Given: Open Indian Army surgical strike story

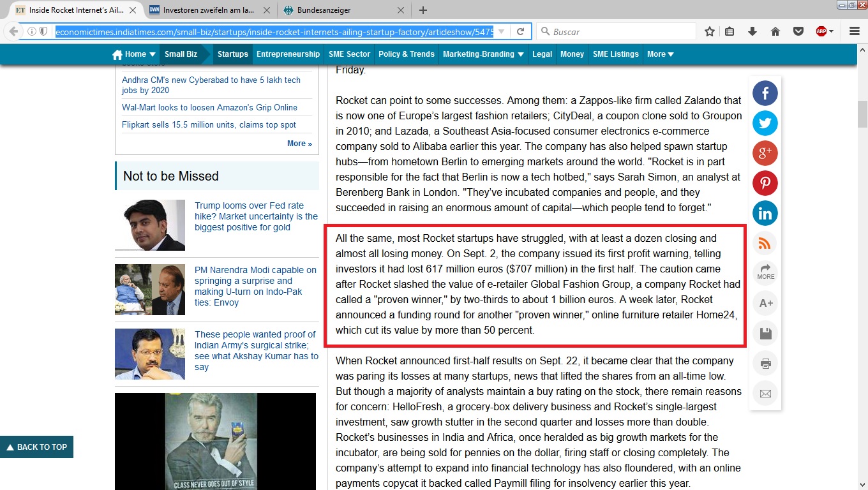Looking at the screenshot, I should pyautogui.click(x=257, y=351).
